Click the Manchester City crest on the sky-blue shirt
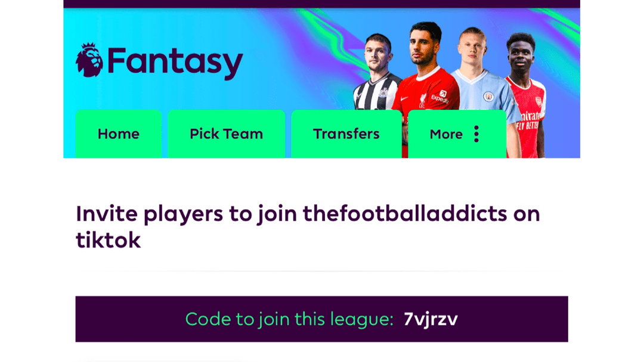The image size is (644, 362). pyautogui.click(x=488, y=97)
